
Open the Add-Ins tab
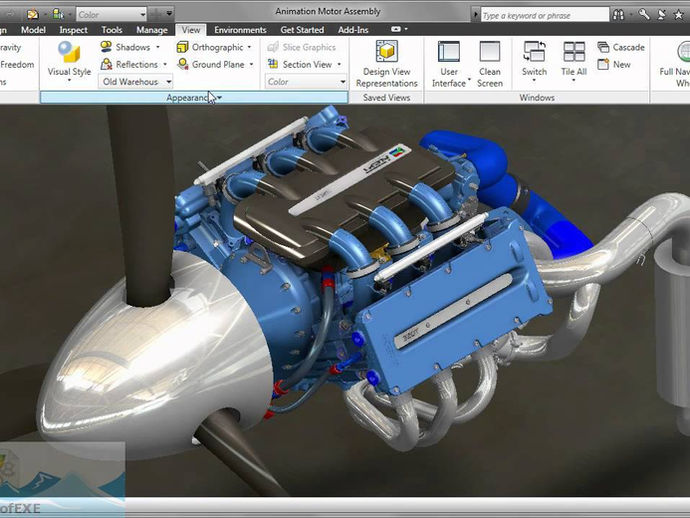[x=353, y=30]
